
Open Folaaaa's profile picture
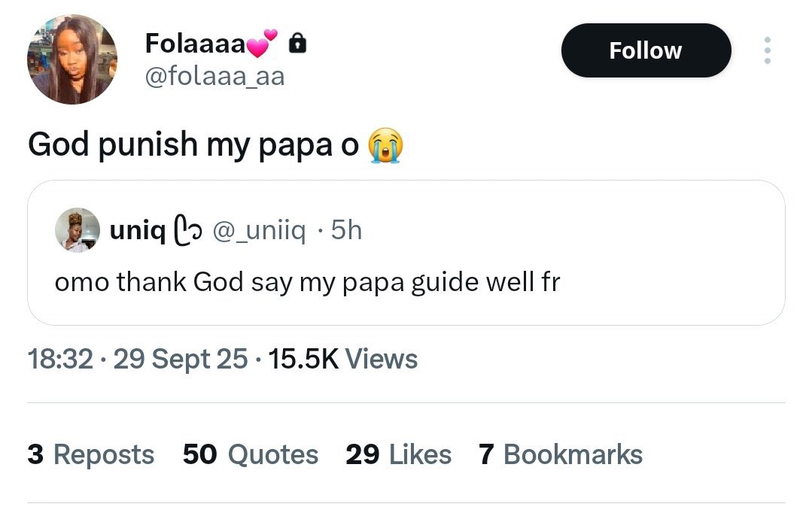[72, 59]
